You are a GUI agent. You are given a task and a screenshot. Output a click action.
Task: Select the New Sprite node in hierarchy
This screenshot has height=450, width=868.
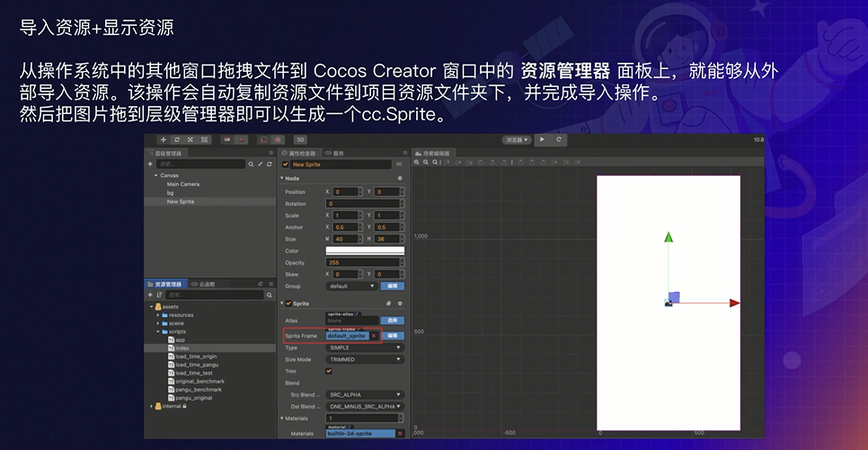click(x=181, y=202)
